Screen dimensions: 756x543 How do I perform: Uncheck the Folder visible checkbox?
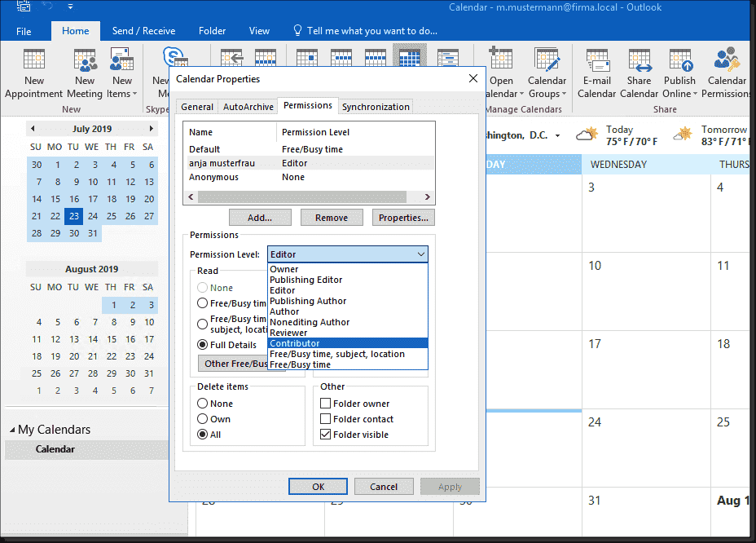325,434
